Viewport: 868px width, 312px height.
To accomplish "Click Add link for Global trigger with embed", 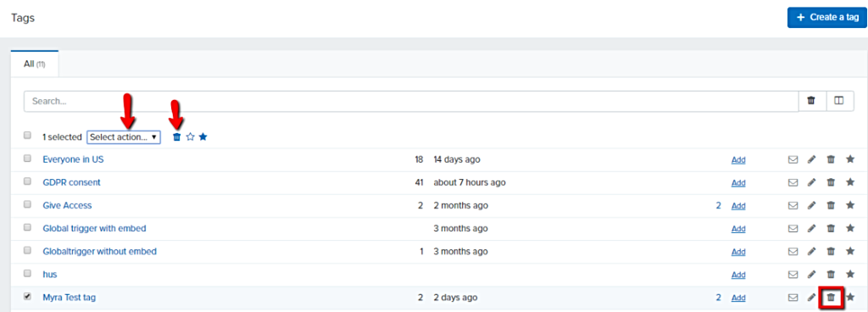I will click(738, 228).
